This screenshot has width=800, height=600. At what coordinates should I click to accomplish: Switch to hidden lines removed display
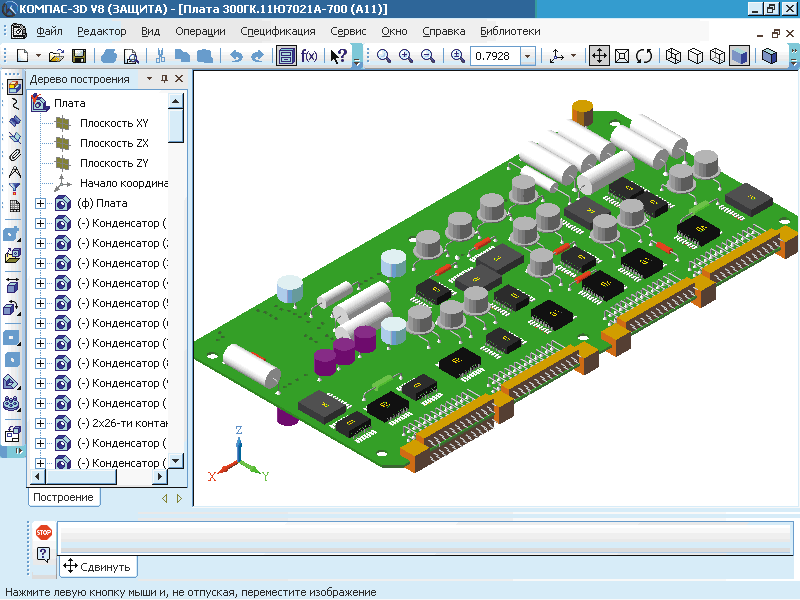695,56
